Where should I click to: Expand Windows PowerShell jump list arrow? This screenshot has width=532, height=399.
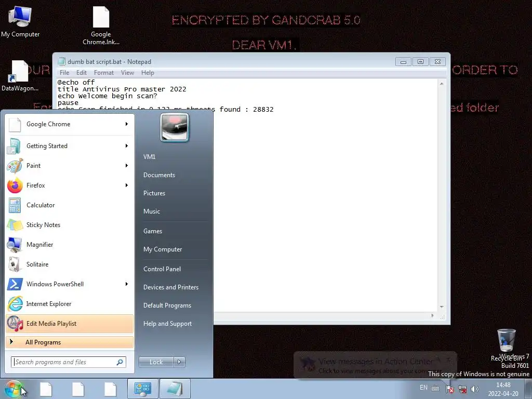(127, 284)
